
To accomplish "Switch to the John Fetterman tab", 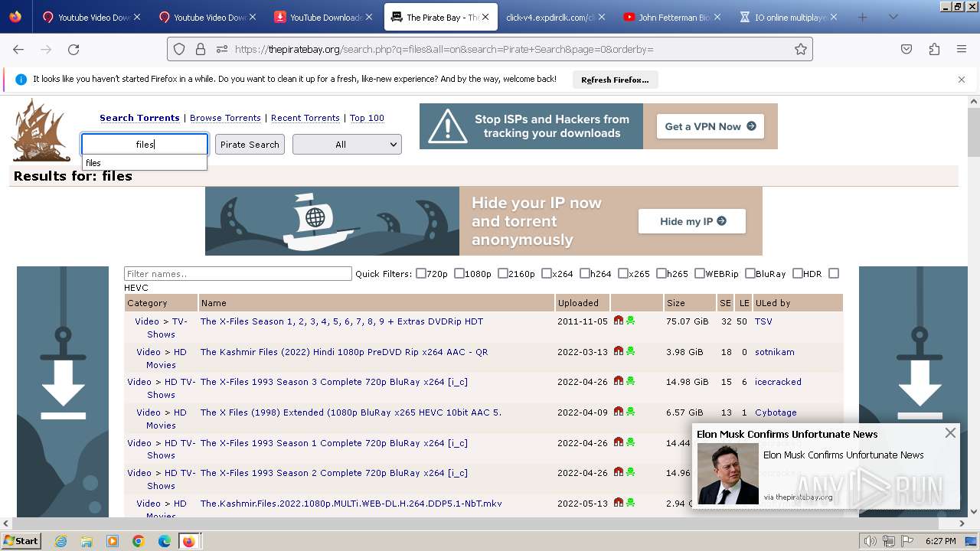I will (x=671, y=17).
